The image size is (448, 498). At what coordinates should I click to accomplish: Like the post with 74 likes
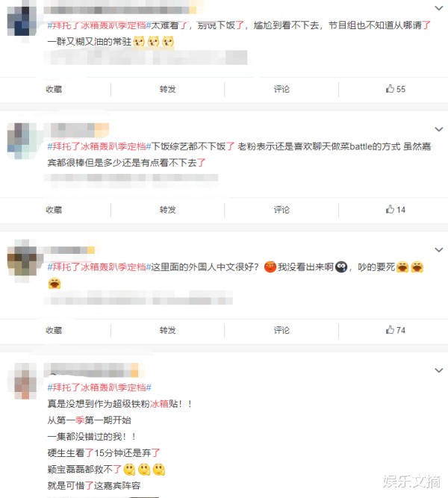coord(396,330)
